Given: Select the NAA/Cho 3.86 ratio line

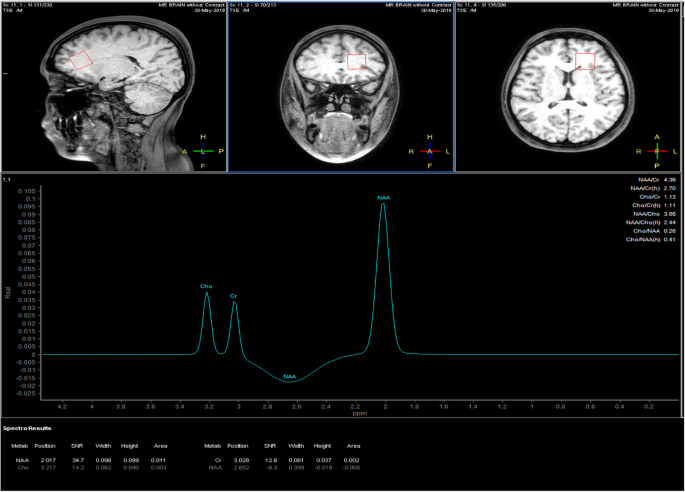Looking at the screenshot, I should point(654,214).
